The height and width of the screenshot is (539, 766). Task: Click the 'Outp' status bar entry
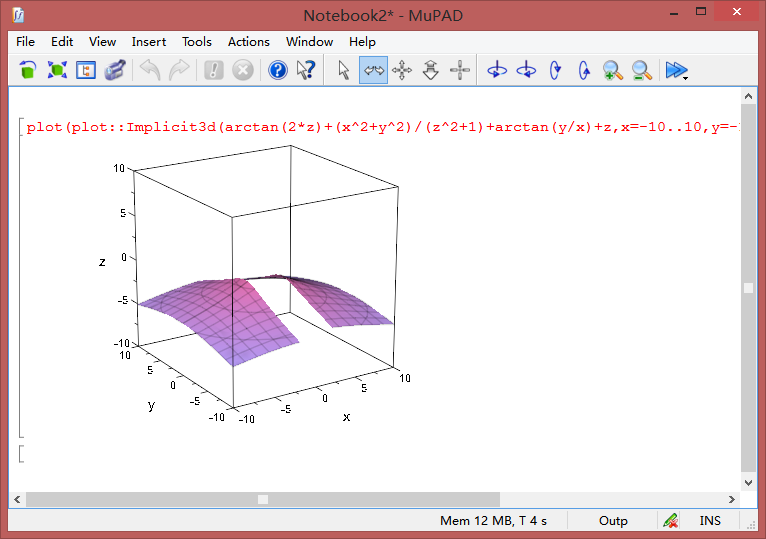[613, 521]
